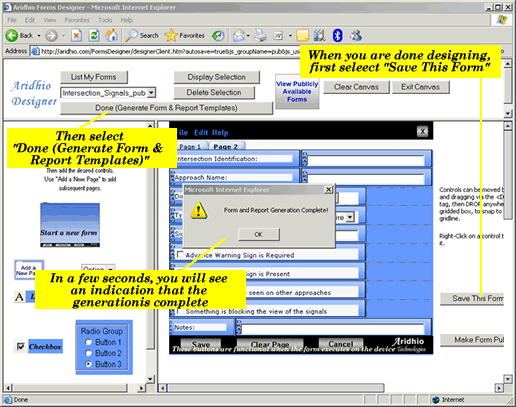The width and height of the screenshot is (516, 407).
Task: Stop page loading with the red X icon
Action: 76,35
